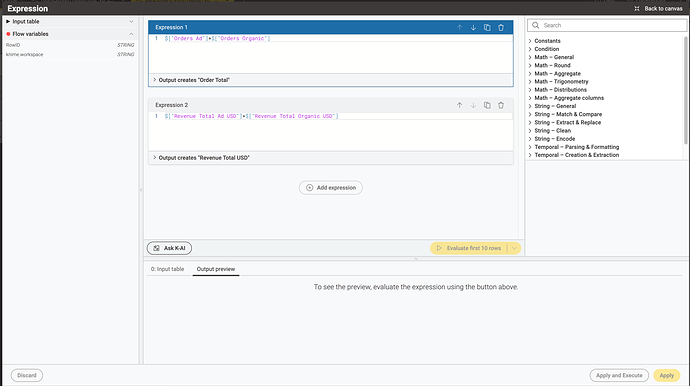The image size is (690, 386).
Task: Click Evaluate first 10 rows
Action: (x=469, y=248)
